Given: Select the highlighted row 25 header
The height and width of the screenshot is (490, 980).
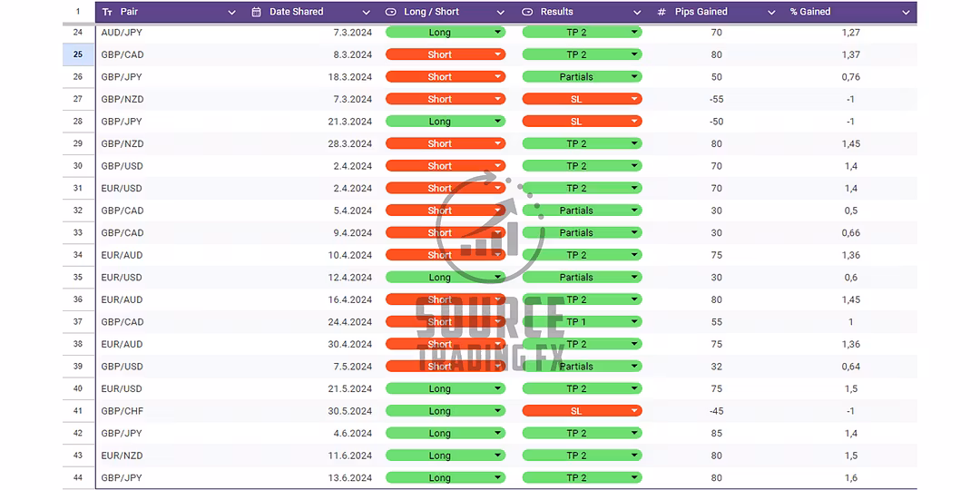Looking at the screenshot, I should pos(78,54).
